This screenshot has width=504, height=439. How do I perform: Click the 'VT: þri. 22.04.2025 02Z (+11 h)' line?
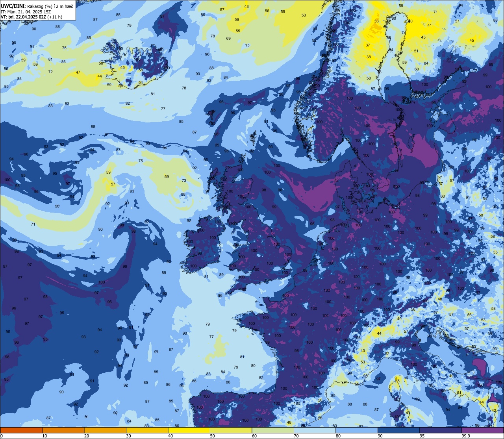tap(31, 17)
